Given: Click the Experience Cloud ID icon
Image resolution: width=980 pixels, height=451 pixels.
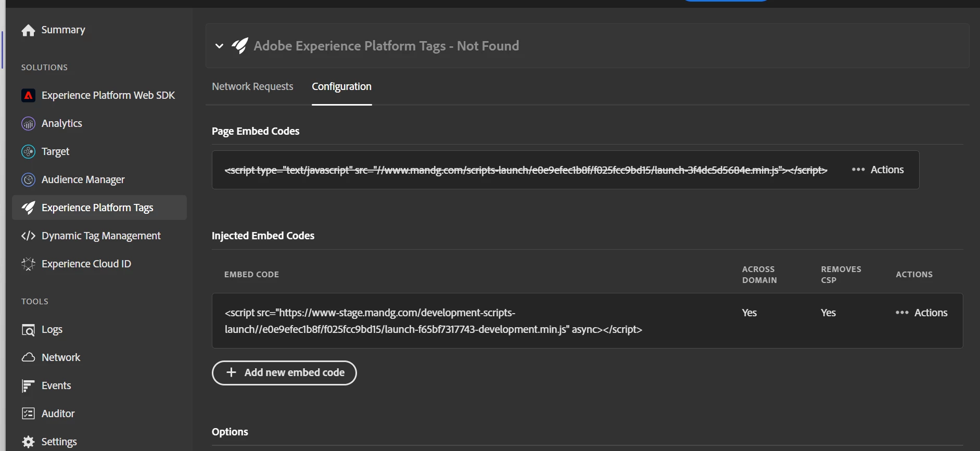Looking at the screenshot, I should (28, 264).
